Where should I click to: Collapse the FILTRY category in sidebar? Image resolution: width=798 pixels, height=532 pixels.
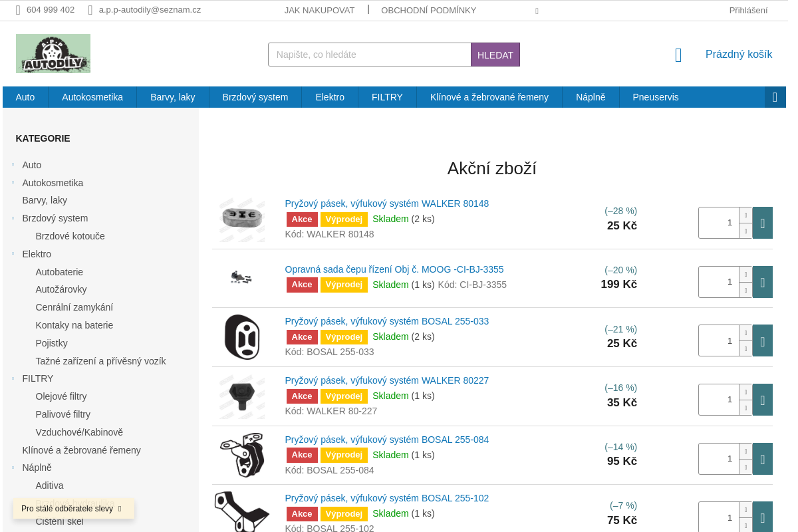tap(13, 378)
